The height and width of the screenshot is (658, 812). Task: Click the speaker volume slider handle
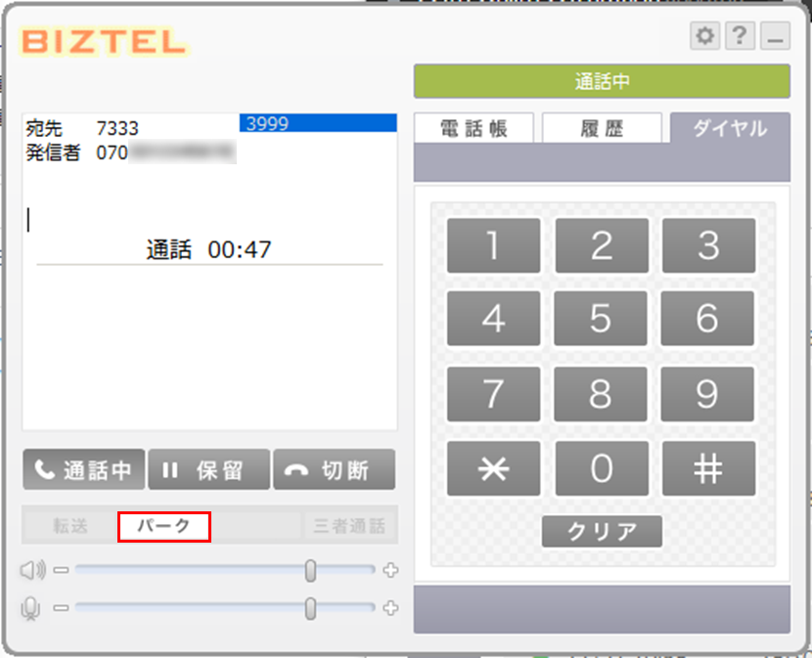tap(310, 571)
